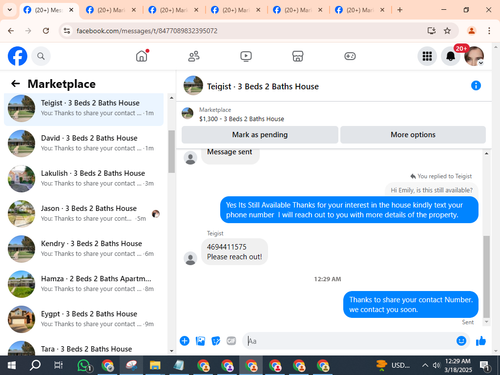The width and height of the screenshot is (500, 375).
Task: Open a new browser tab
Action: click(400, 10)
